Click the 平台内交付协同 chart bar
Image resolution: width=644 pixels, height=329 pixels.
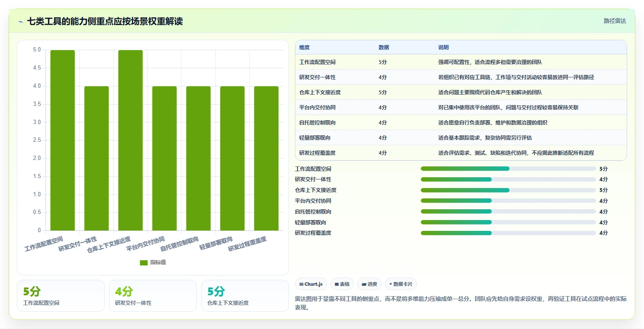pos(164,158)
